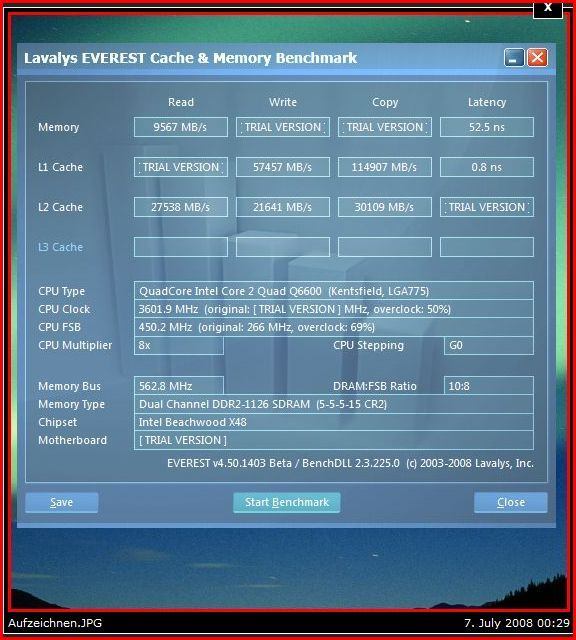Minimize the EVEREST benchmark window
576x640 pixels.
(x=514, y=58)
